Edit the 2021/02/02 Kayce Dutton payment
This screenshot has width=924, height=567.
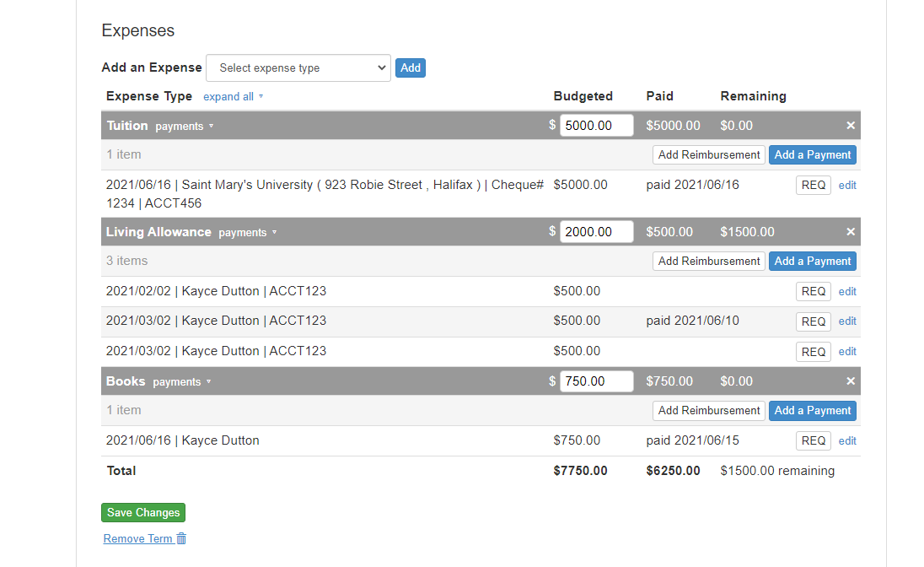(x=847, y=291)
